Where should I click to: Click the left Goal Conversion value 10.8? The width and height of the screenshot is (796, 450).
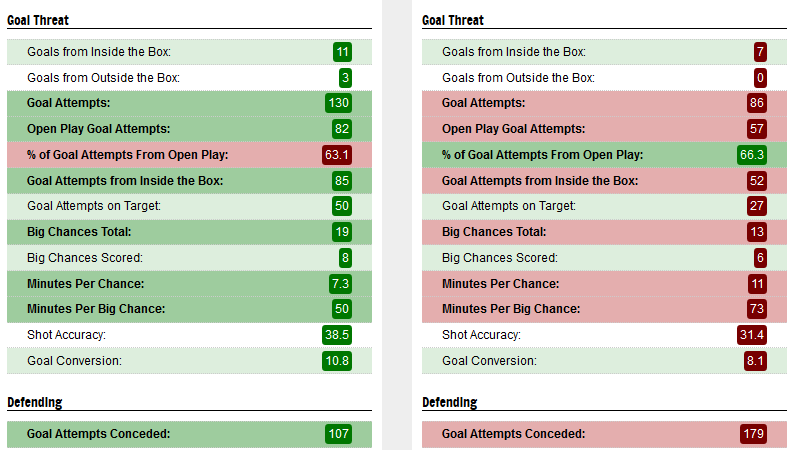[337, 361]
